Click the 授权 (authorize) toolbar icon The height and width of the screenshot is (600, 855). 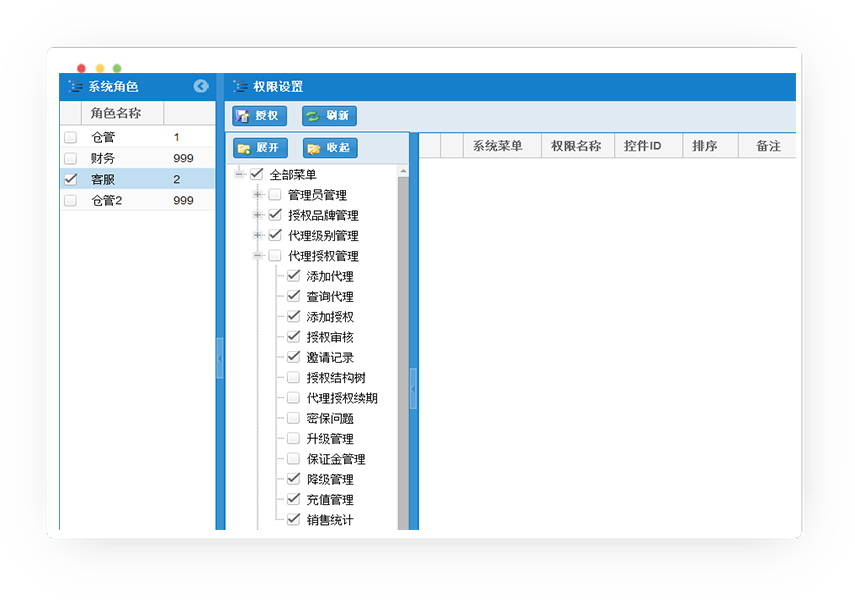(243, 116)
